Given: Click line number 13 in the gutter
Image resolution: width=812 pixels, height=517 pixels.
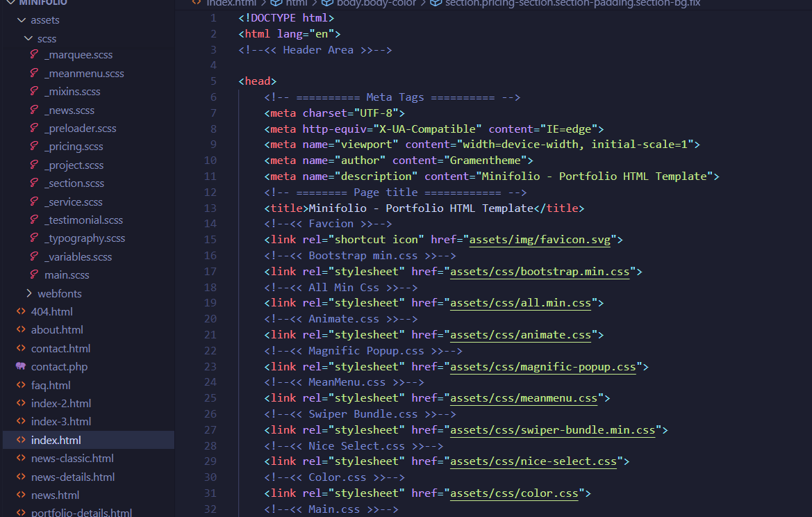Looking at the screenshot, I should pyautogui.click(x=210, y=208).
